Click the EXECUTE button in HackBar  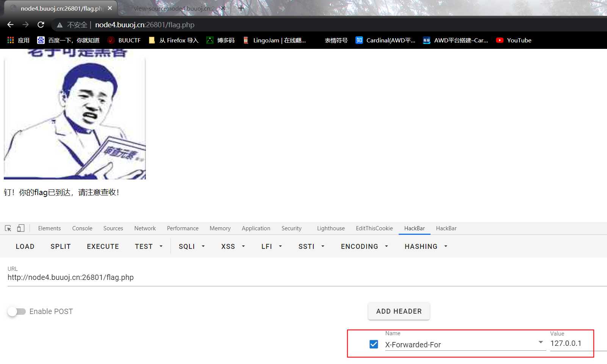pyautogui.click(x=103, y=246)
